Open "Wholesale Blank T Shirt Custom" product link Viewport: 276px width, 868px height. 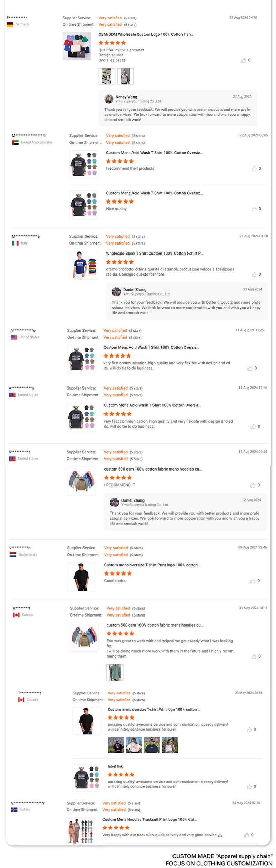point(154,253)
